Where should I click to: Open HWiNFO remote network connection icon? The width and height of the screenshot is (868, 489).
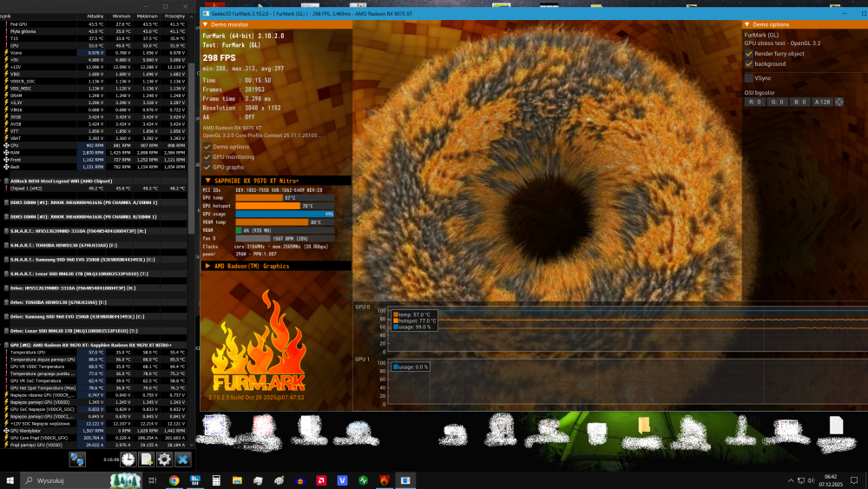[x=77, y=459]
